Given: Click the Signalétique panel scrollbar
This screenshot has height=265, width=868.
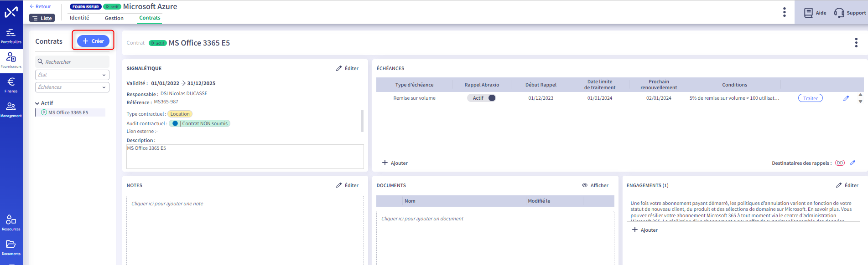Looking at the screenshot, I should pyautogui.click(x=362, y=120).
